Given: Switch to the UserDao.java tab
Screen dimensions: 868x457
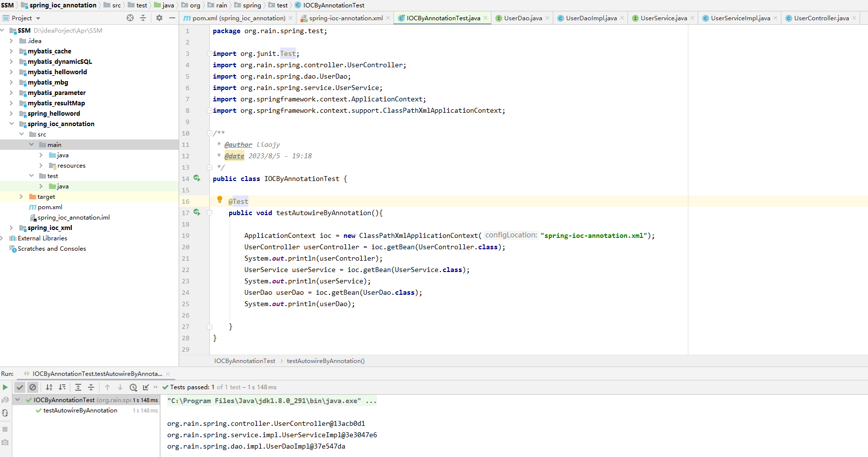Looking at the screenshot, I should click(x=523, y=18).
